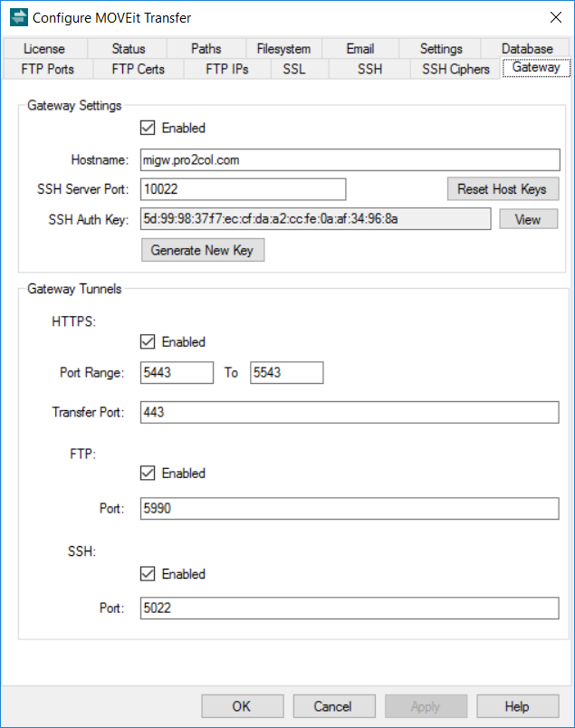Click the Hostname field with migw.pro2col.com

coord(350,159)
